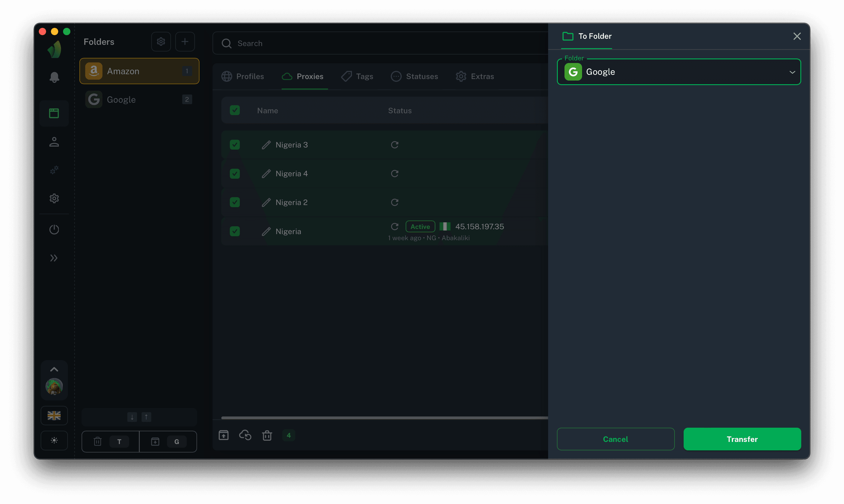Click the power icon in left sidebar
This screenshot has height=504, width=844.
point(54,230)
